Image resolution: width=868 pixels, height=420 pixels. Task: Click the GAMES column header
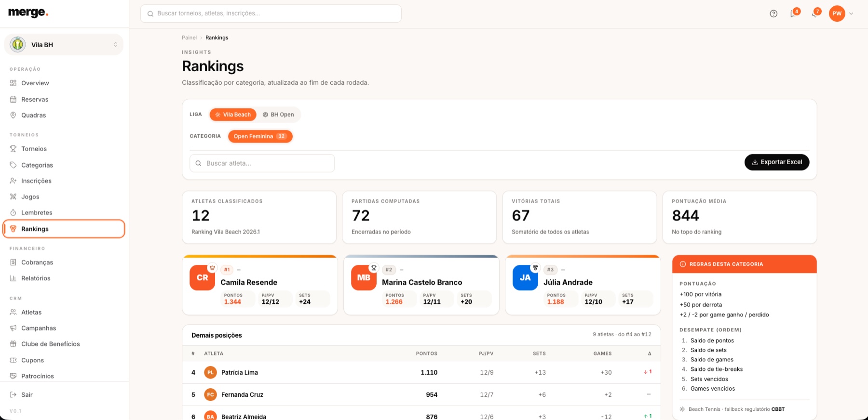tap(602, 354)
